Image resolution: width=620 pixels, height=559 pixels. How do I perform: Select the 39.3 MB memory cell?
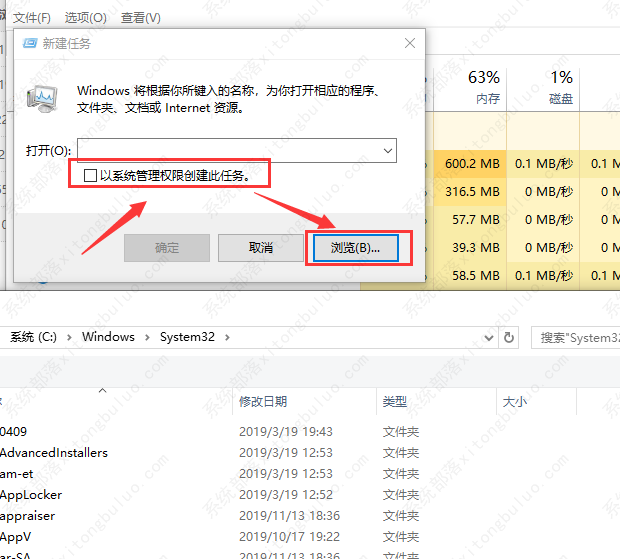pyautogui.click(x=471, y=248)
